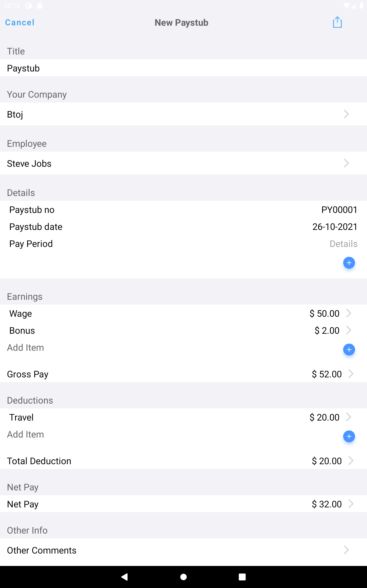
Task: Add a deduction item via plus icon
Action: click(x=349, y=436)
